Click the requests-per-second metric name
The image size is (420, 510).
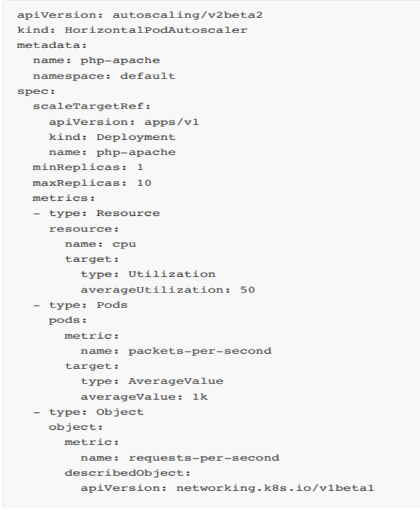click(x=204, y=458)
